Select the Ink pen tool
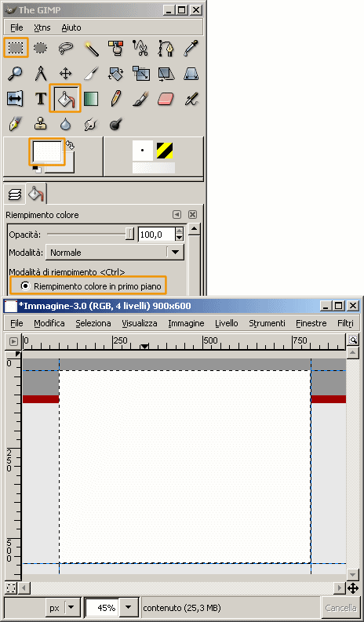364x622 pixels. pos(15,124)
